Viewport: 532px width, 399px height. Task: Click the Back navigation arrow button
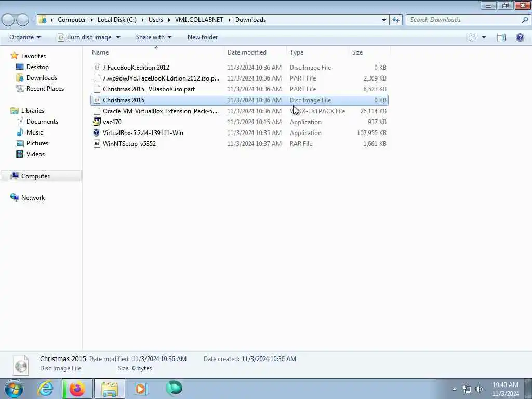8,20
